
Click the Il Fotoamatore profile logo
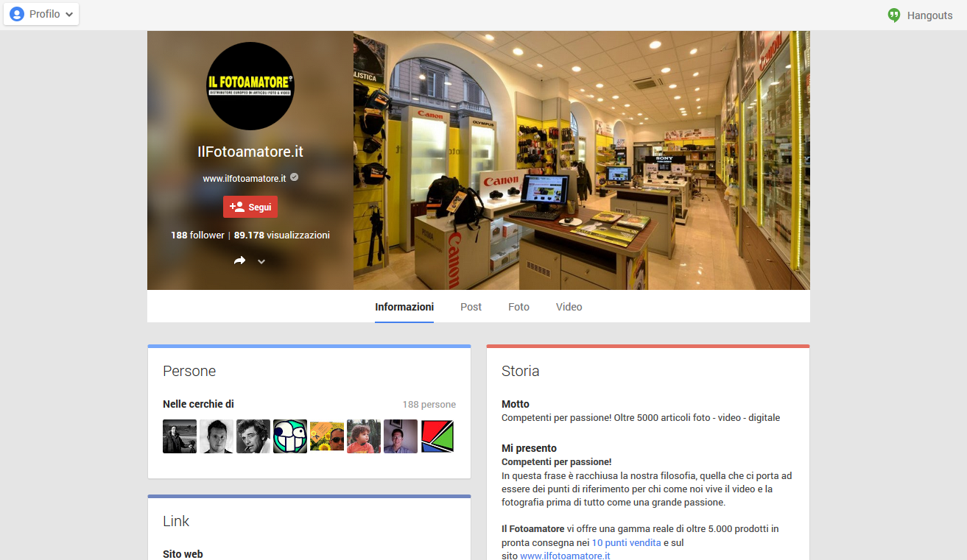[x=250, y=86]
